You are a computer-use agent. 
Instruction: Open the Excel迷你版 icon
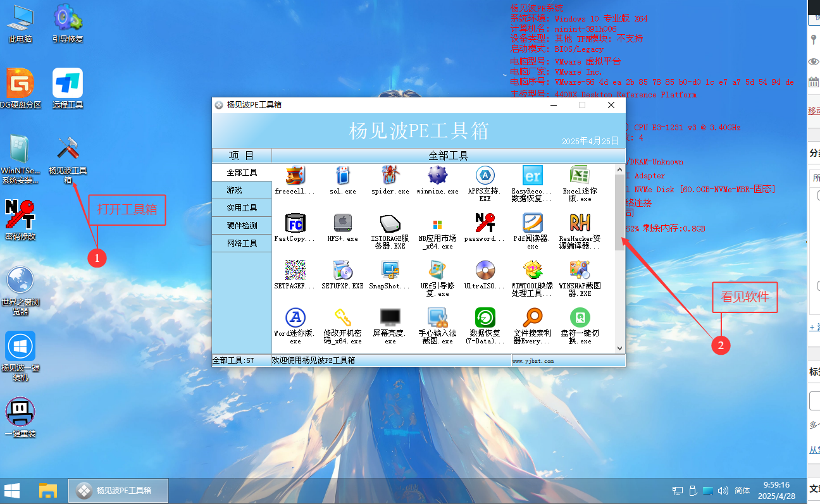tap(580, 176)
